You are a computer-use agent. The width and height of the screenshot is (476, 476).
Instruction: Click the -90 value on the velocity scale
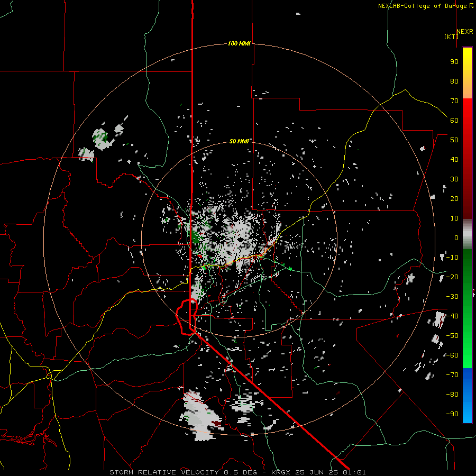point(452,414)
